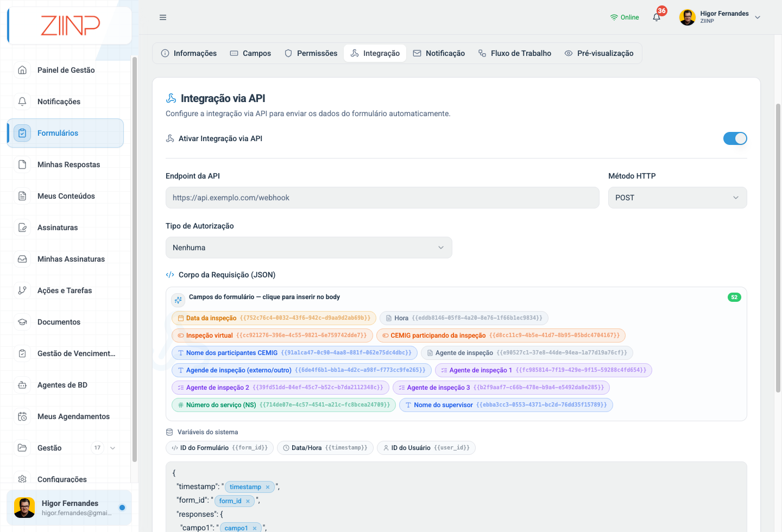The width and height of the screenshot is (782, 532).
Task: Switch to the Permissões tab
Action: coord(311,53)
